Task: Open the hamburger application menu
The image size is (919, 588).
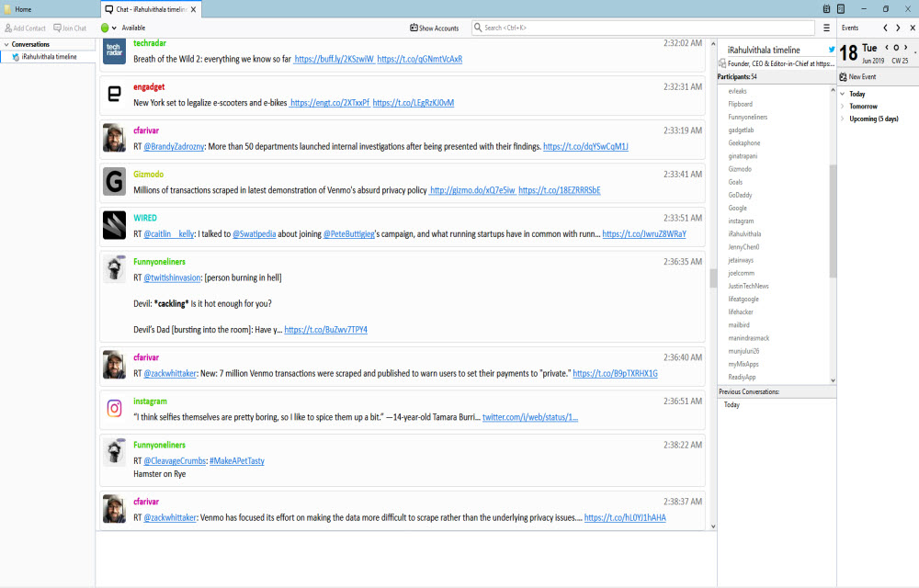Action: click(826, 28)
